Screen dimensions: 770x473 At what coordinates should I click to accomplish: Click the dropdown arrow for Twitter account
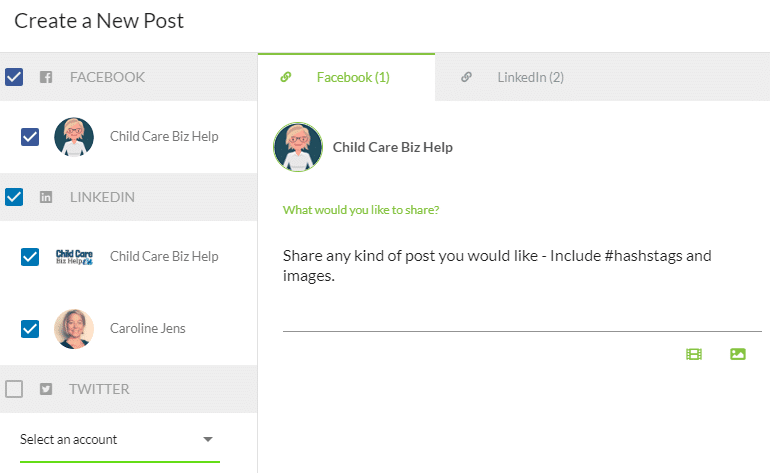[x=208, y=439]
